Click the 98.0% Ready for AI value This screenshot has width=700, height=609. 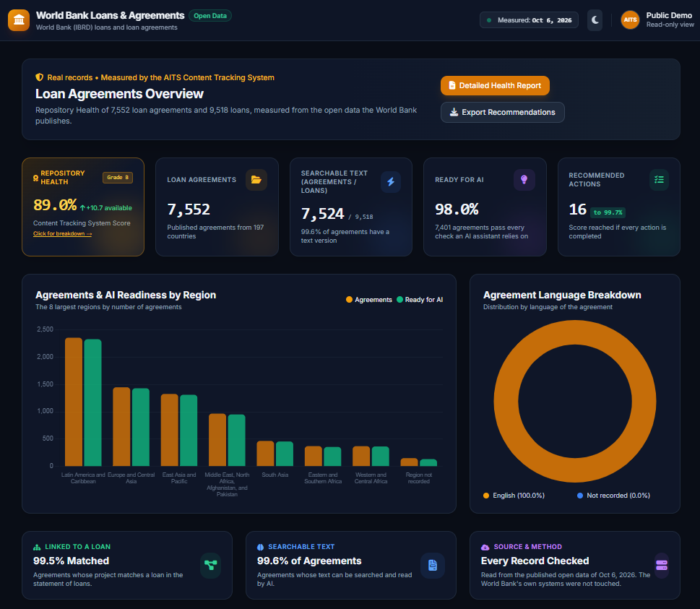[457, 210]
